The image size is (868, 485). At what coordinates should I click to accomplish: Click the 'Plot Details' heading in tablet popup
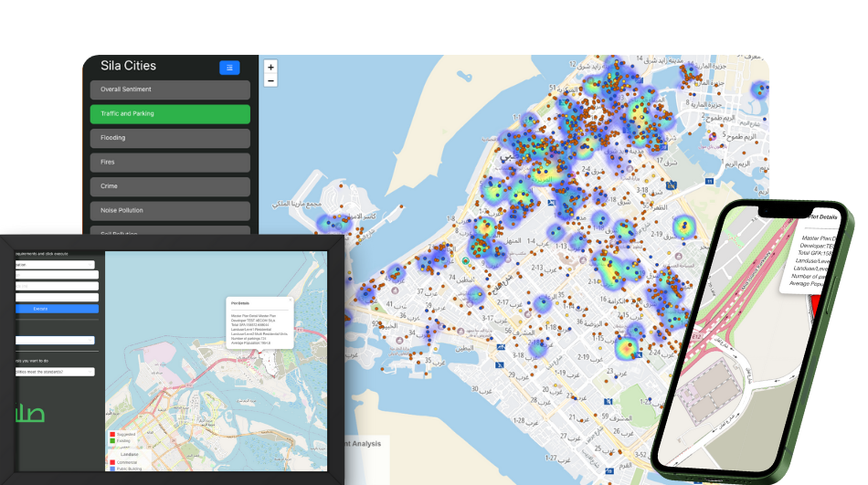[x=240, y=303]
